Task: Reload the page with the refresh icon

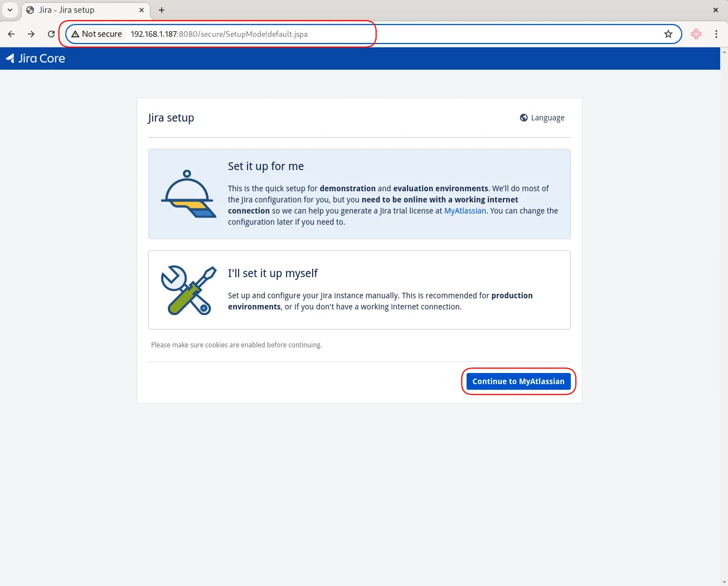Action: click(x=51, y=34)
